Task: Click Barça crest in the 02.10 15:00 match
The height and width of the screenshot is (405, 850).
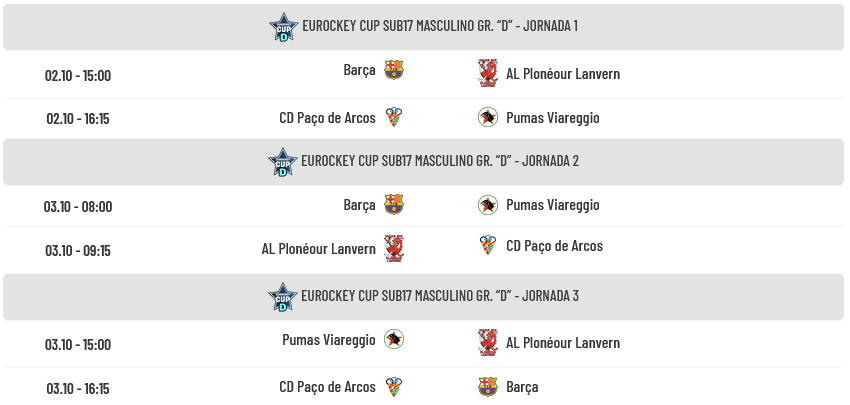Action: [x=394, y=70]
